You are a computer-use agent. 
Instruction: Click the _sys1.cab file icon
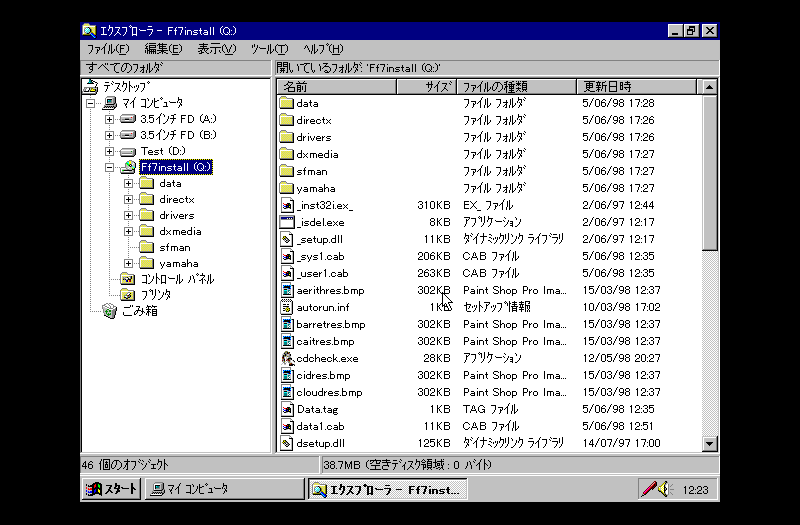[x=287, y=256]
